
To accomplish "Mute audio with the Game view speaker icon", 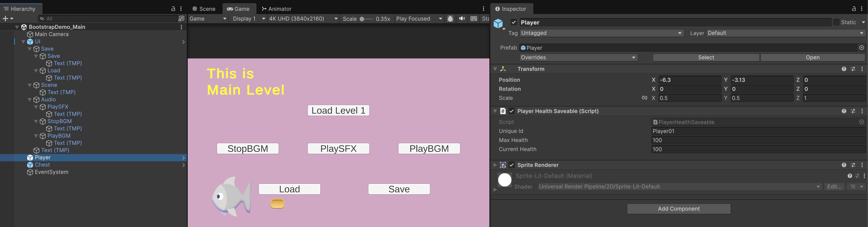I will coord(462,19).
